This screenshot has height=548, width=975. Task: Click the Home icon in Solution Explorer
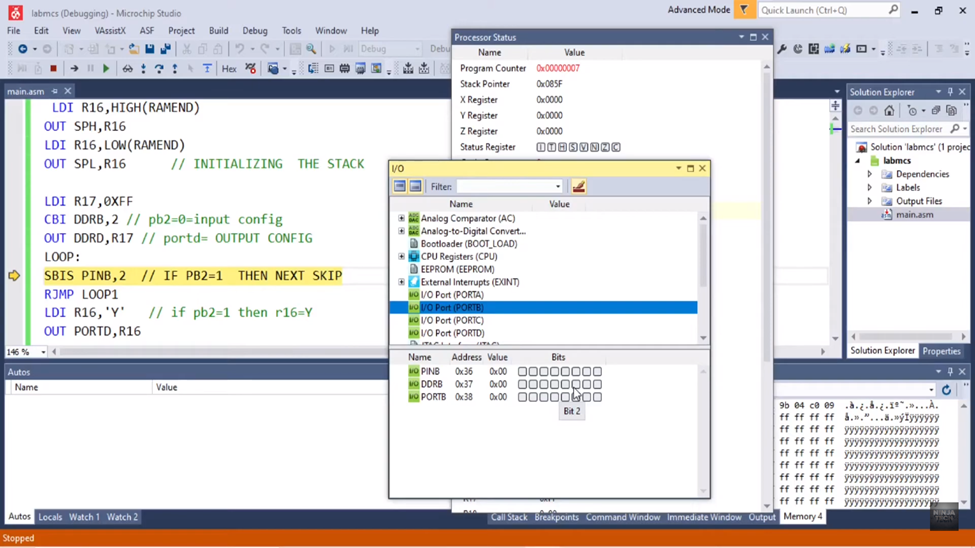(x=889, y=111)
